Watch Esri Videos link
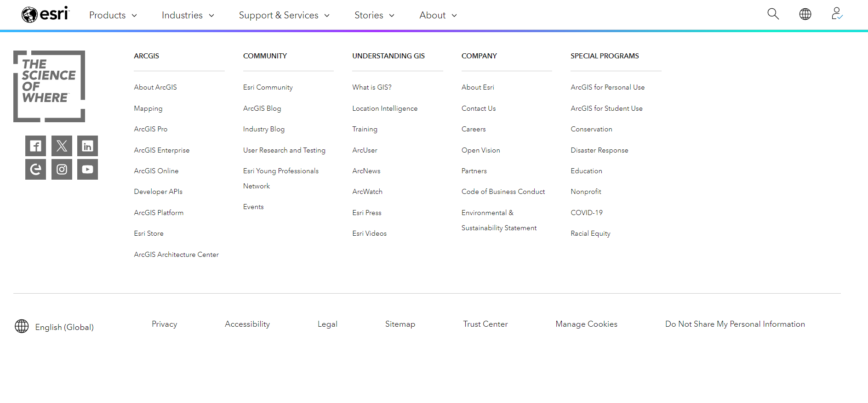 (x=370, y=233)
